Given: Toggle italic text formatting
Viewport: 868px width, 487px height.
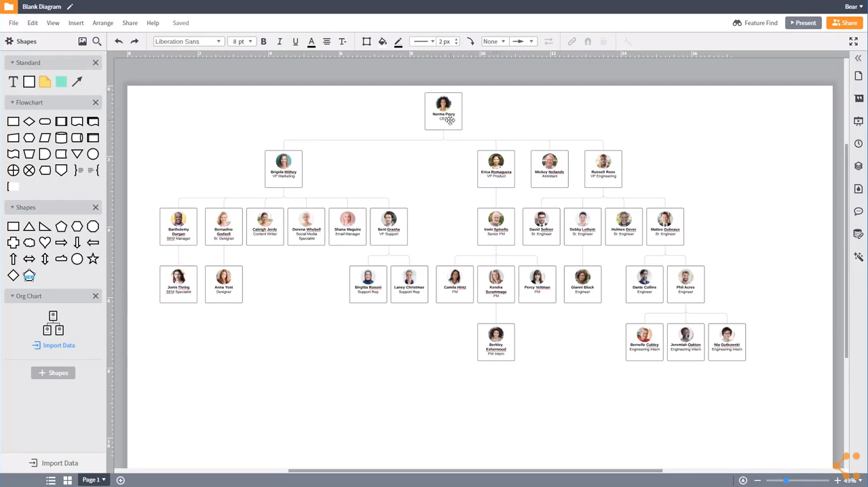Looking at the screenshot, I should (279, 41).
